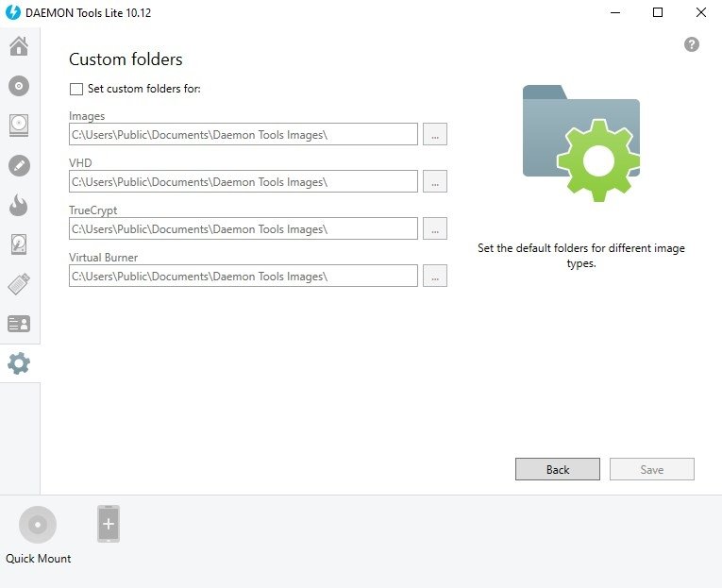Open the Virtual HDD drive icon in sidebar
The width and height of the screenshot is (722, 588).
point(19,126)
